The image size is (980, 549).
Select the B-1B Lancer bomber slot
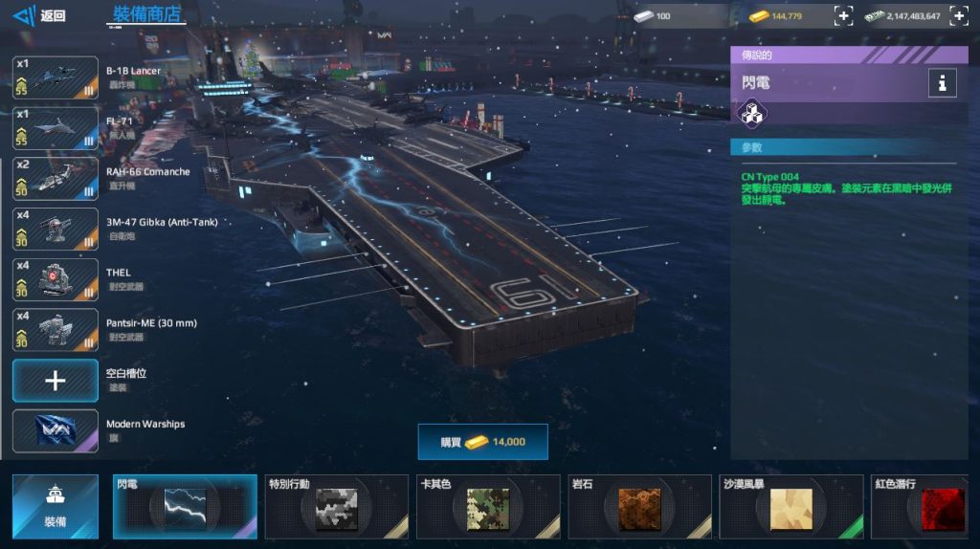[56, 77]
